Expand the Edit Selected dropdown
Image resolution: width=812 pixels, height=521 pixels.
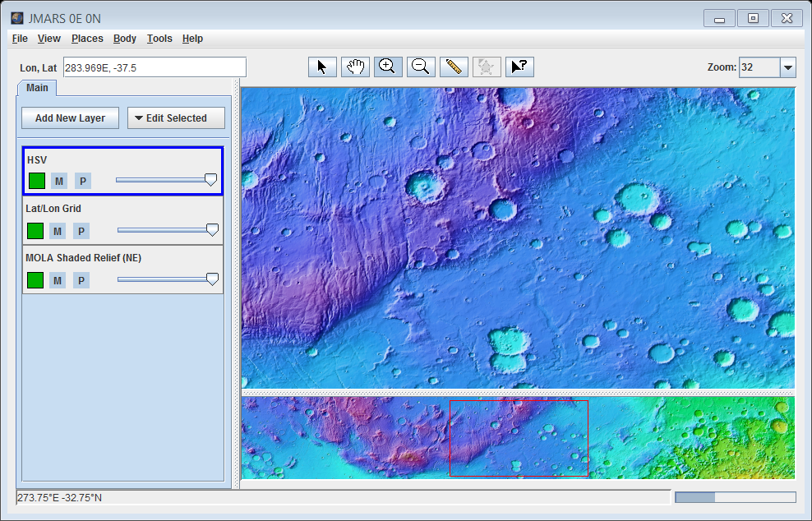pyautogui.click(x=176, y=118)
